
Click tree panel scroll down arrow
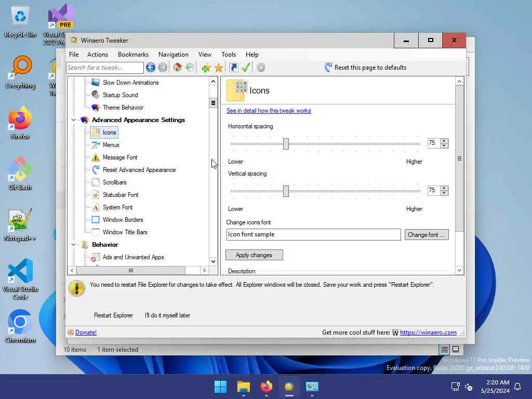(213, 261)
